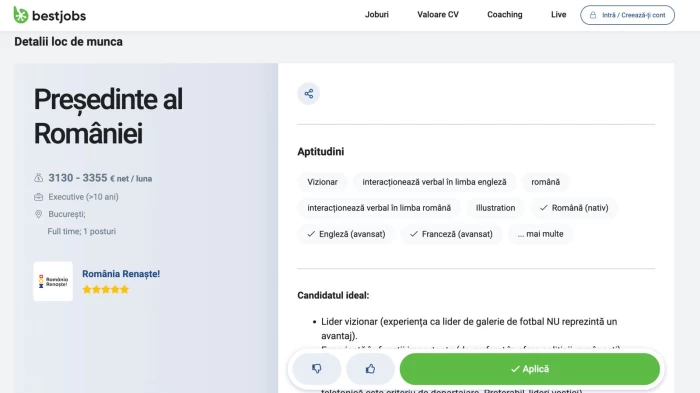Screen dimensions: 700x393
Task: Click the 'Președinte al României' job title
Action: [x=108, y=116]
